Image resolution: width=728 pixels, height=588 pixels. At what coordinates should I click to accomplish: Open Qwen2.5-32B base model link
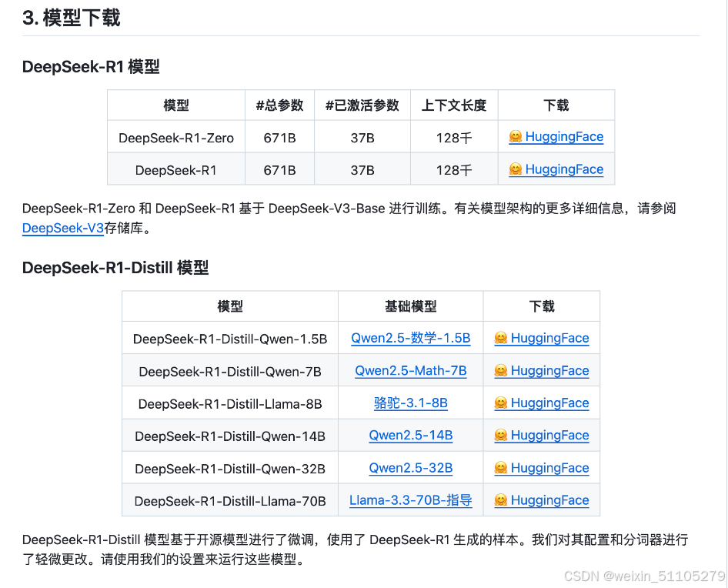point(410,468)
